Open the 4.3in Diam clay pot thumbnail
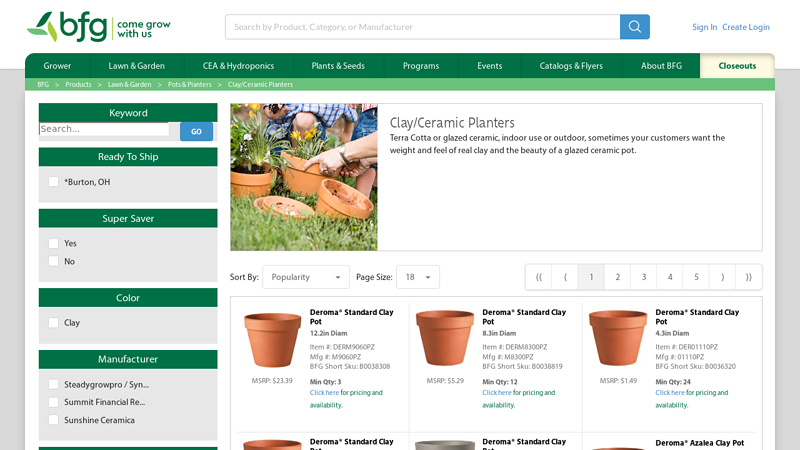 (x=618, y=338)
